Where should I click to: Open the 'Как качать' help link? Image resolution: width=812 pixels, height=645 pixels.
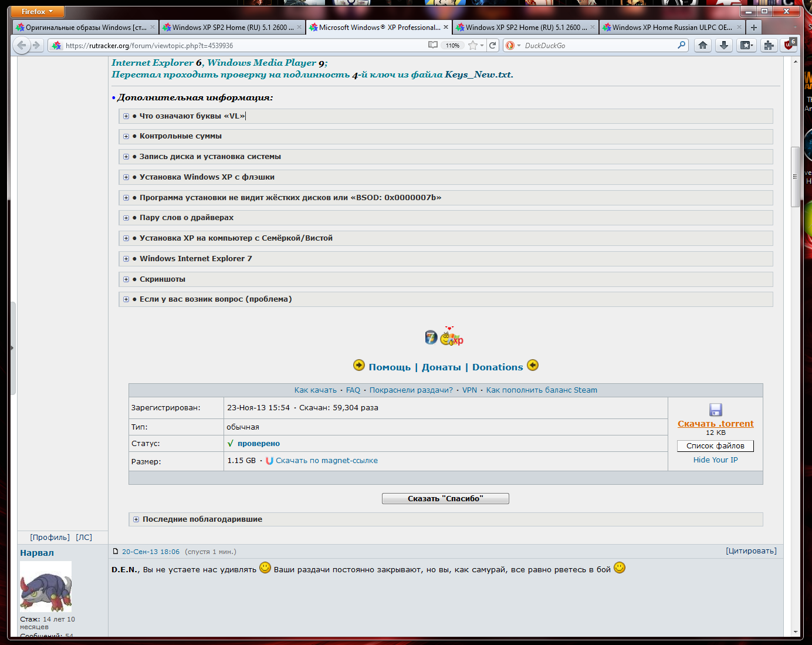coord(316,390)
